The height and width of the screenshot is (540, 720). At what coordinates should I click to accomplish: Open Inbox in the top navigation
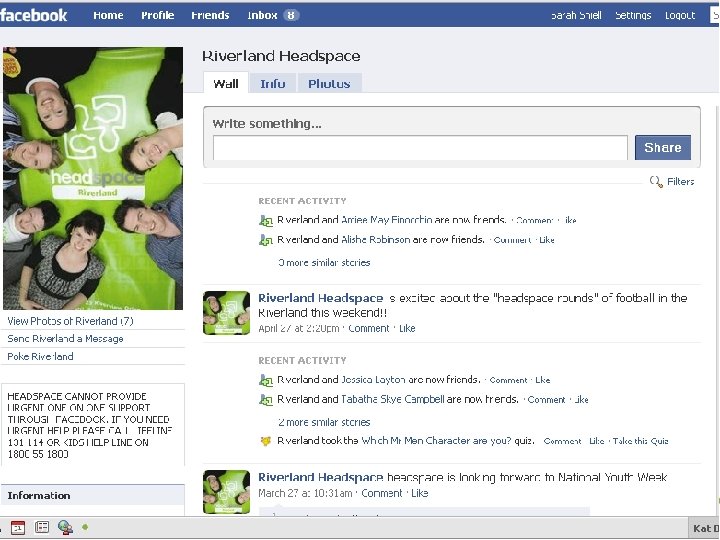(262, 15)
